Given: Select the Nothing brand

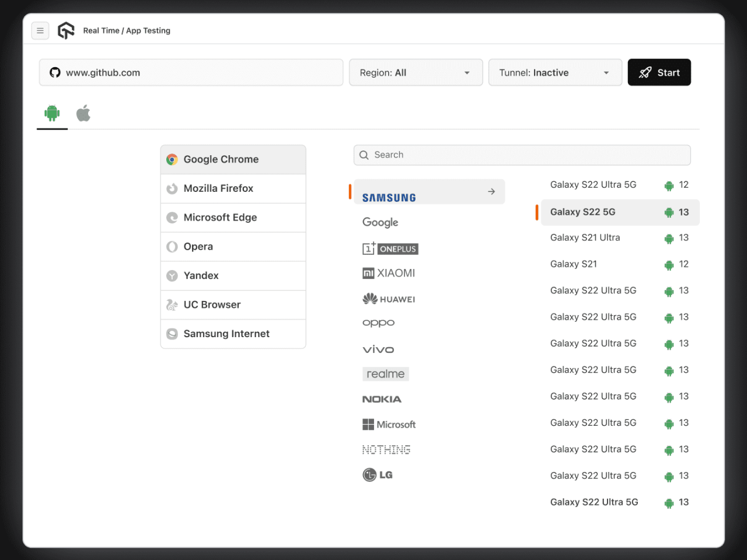Looking at the screenshot, I should (386, 450).
